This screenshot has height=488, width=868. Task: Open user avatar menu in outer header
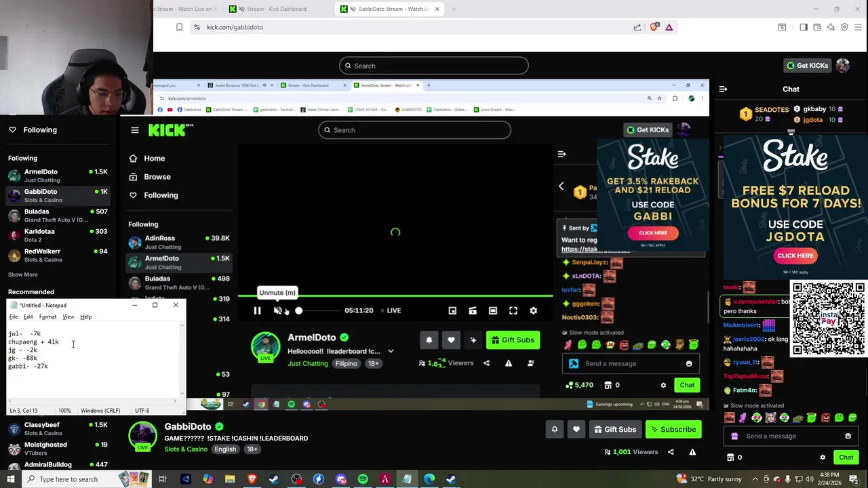[x=842, y=66]
